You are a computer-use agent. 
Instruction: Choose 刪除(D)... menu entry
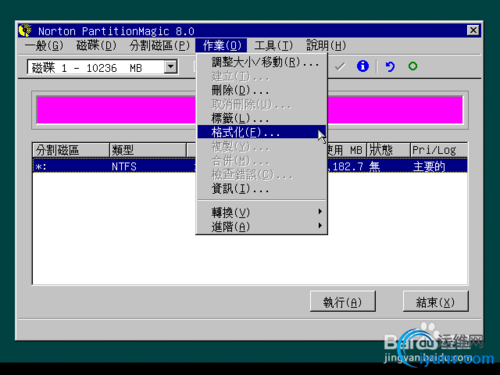coord(262,90)
